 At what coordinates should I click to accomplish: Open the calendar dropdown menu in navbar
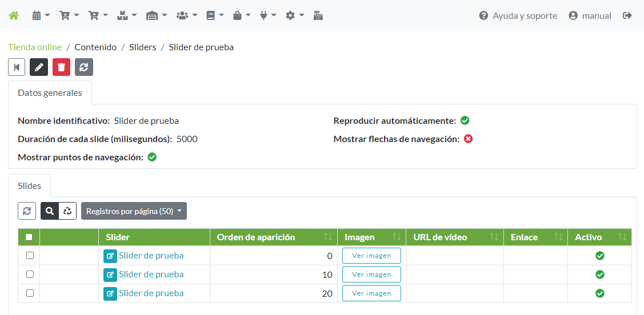(x=41, y=16)
